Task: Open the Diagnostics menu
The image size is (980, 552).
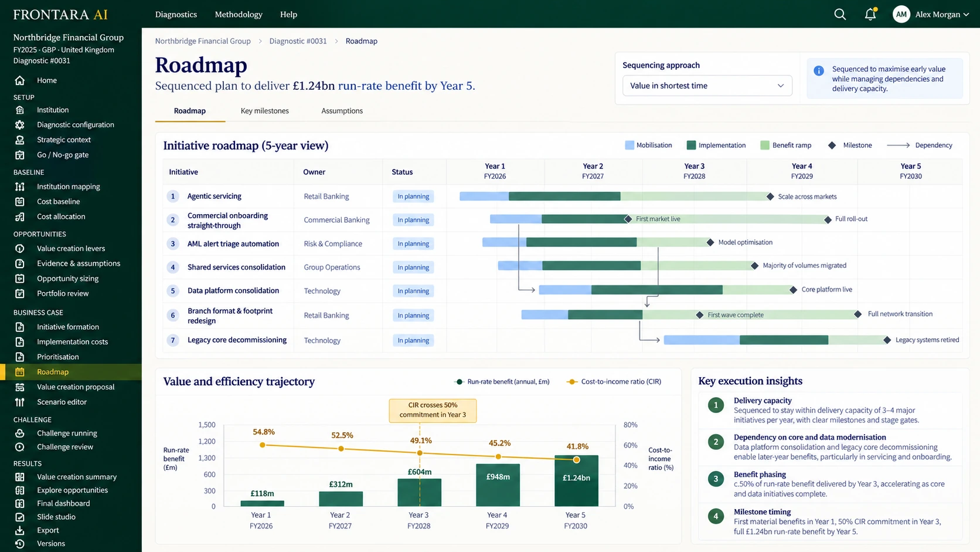Action: 176,14
